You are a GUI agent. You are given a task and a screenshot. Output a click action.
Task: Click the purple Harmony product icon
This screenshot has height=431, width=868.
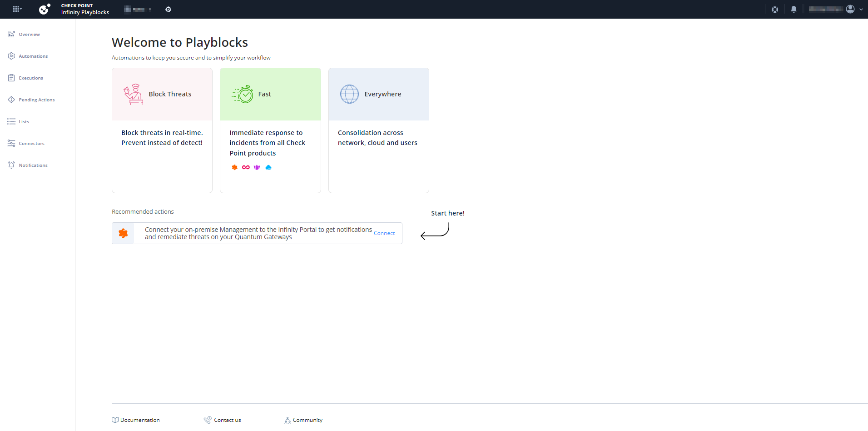pos(257,167)
